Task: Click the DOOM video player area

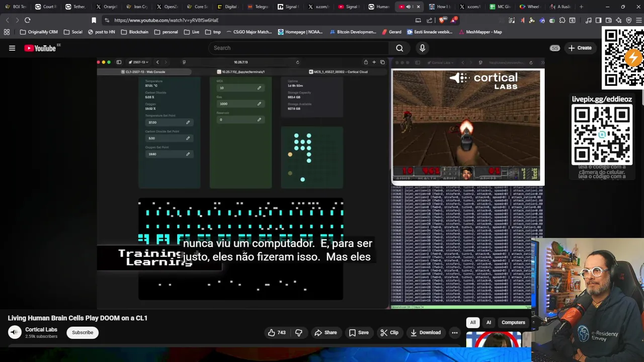Action: (x=320, y=184)
